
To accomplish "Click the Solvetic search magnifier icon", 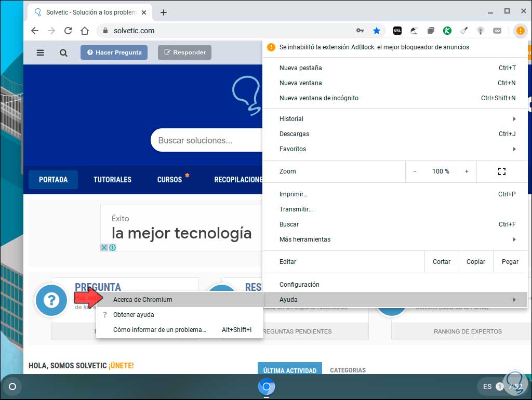I will coord(63,52).
